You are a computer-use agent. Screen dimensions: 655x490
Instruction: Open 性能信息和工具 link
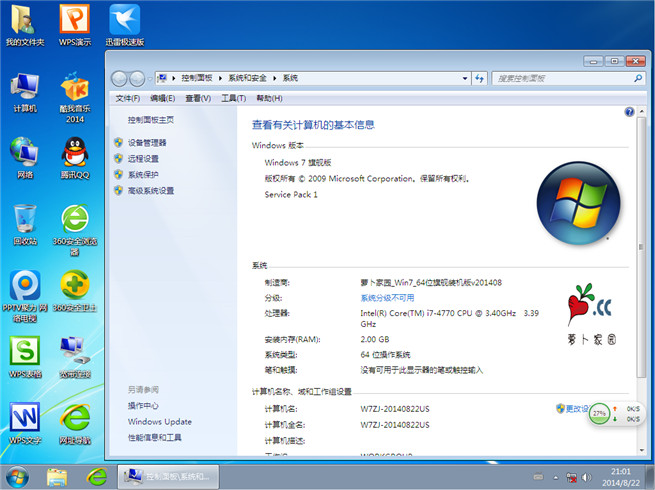155,437
